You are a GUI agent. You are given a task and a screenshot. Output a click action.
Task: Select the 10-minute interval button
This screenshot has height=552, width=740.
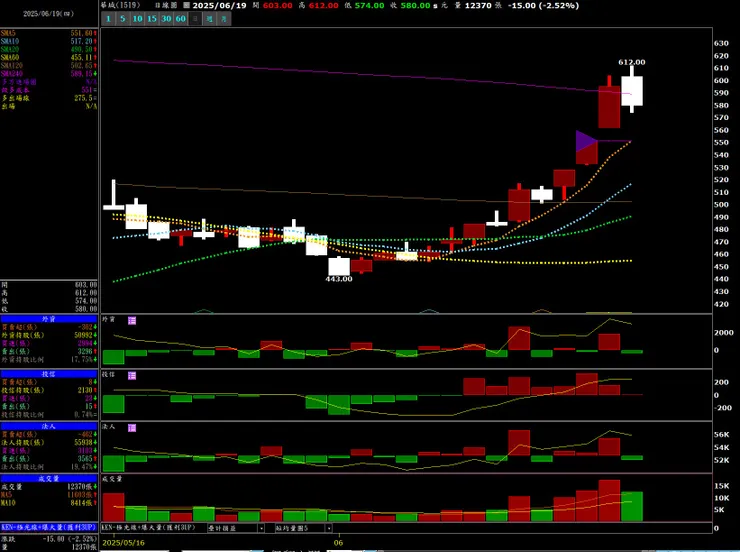click(137, 19)
